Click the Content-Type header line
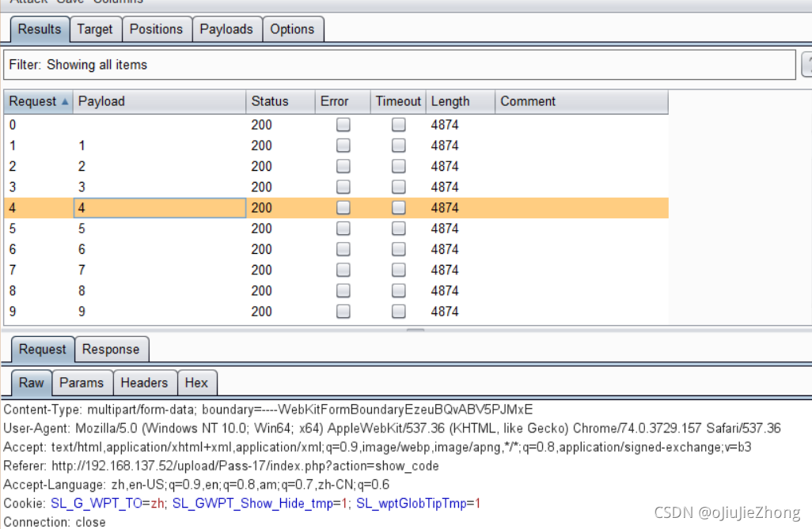Screen dimensions: 812x529 pos(268,410)
